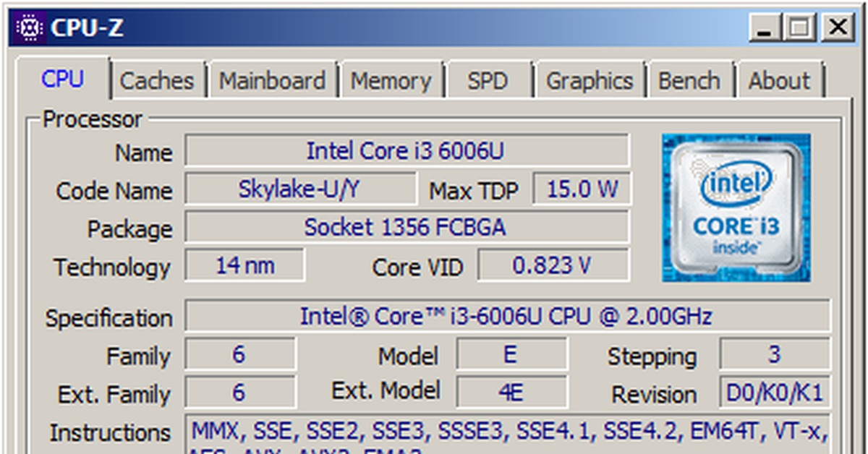868x454 pixels.
Task: Switch to the Graphics tab
Action: coord(590,81)
